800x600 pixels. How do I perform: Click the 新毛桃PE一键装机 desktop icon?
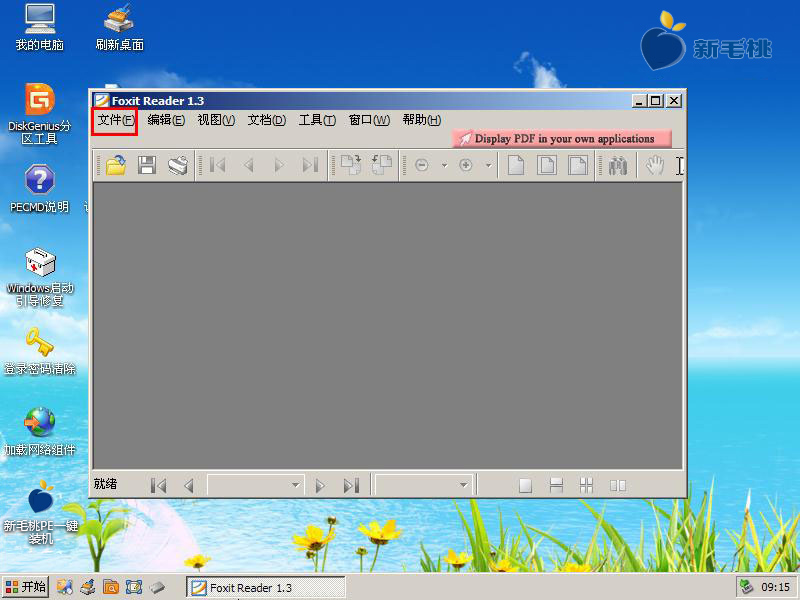pyautogui.click(x=41, y=512)
